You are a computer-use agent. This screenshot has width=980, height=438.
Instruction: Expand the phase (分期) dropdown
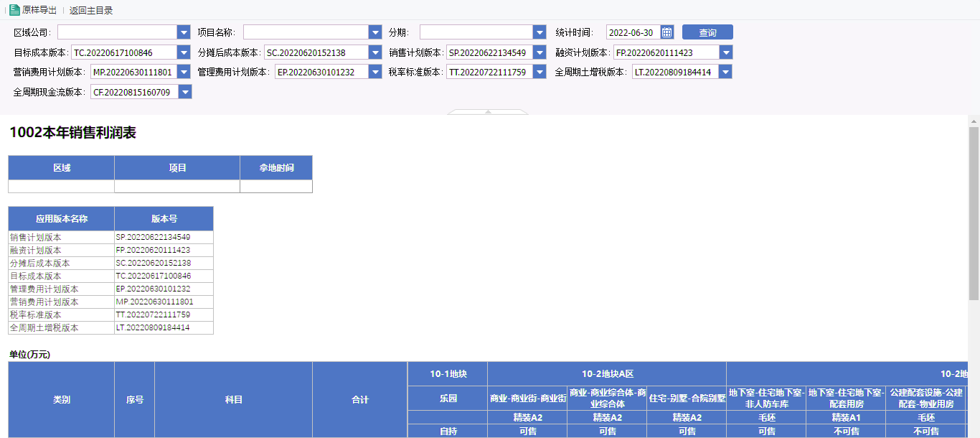tap(540, 32)
